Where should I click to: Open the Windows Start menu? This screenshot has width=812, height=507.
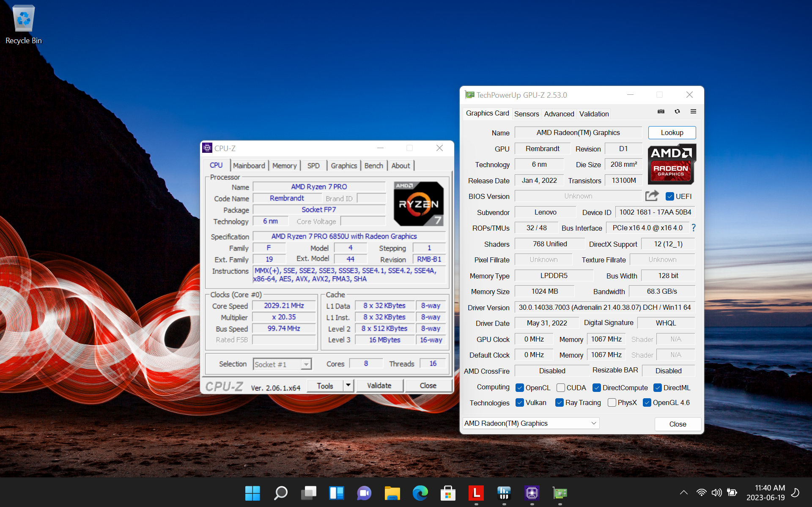pos(252,493)
